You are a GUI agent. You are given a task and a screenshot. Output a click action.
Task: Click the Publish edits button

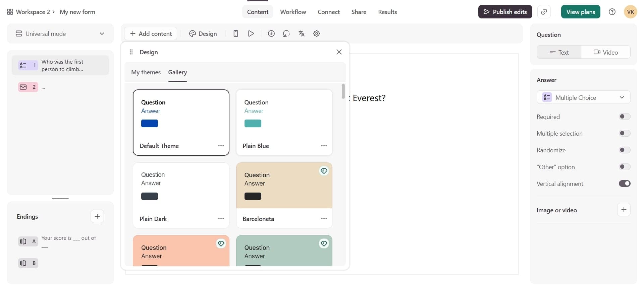click(x=505, y=12)
